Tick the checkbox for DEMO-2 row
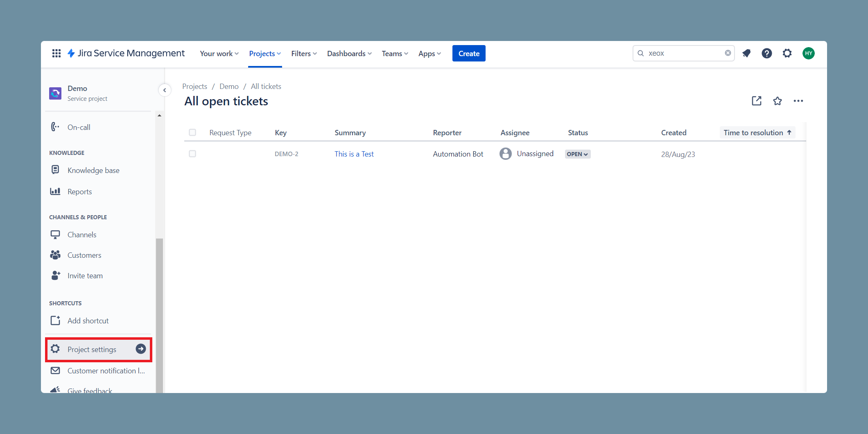This screenshot has height=434, width=868. point(192,154)
